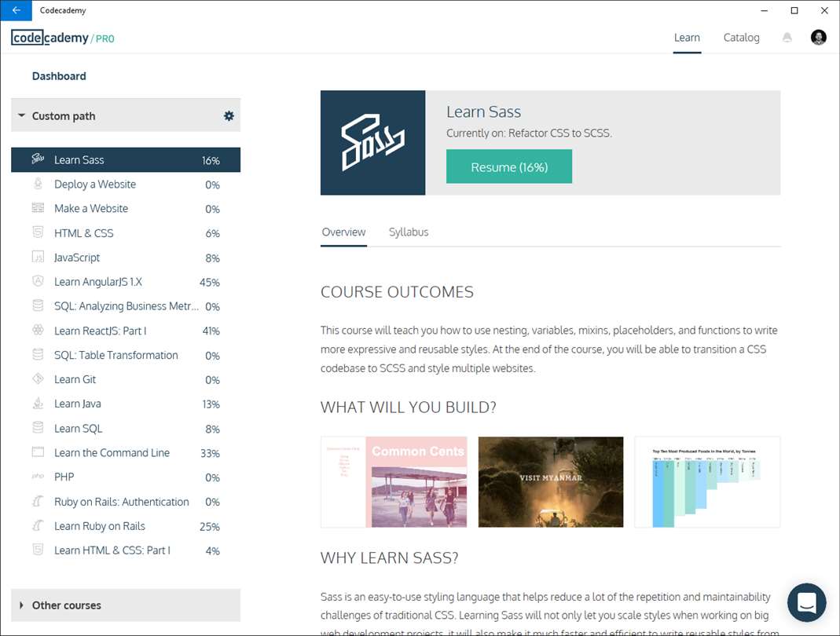Open the Learn AngularJS 1.X course
Viewport: 840px width, 636px height.
tap(126, 282)
